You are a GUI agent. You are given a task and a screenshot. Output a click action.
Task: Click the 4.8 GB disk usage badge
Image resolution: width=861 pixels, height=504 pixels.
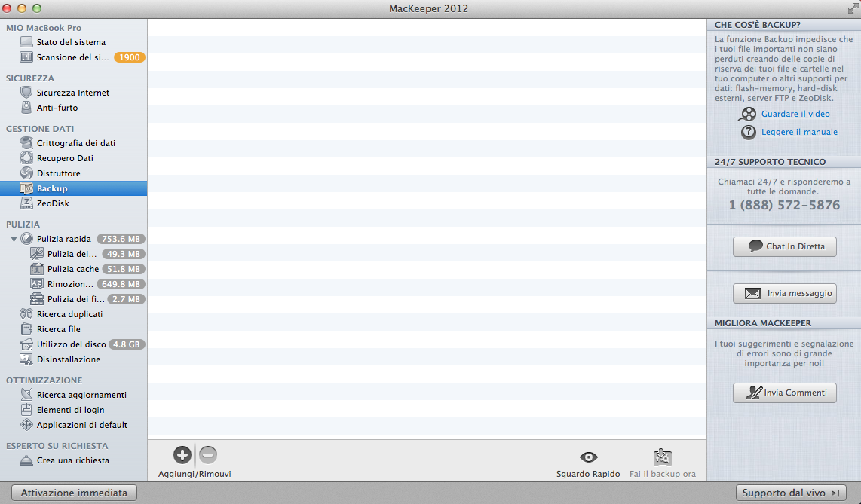click(x=127, y=344)
